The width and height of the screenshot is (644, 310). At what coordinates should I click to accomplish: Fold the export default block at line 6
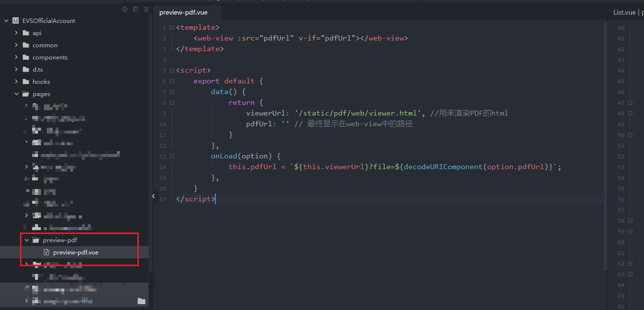[171, 81]
